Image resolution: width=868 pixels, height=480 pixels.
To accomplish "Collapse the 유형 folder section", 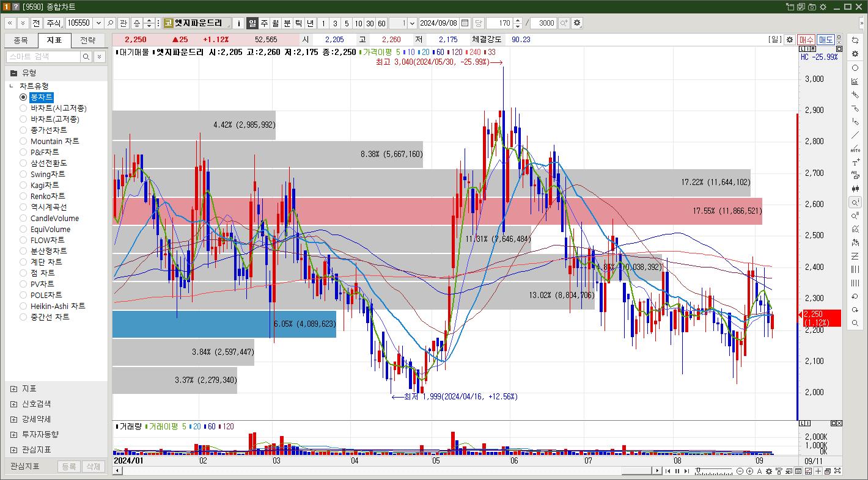I will [14, 73].
